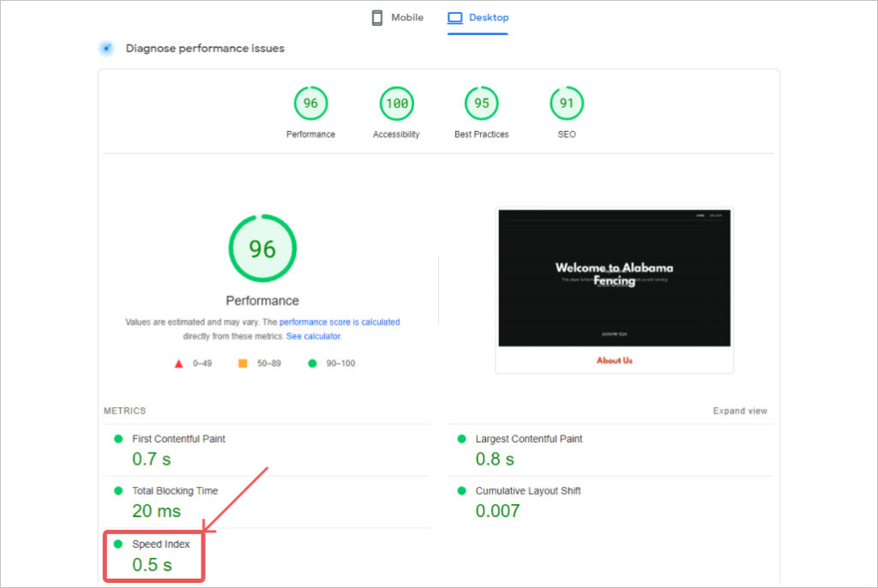The image size is (878, 588).
Task: Click the red triangle 0–49 legend icon
Action: click(x=179, y=363)
